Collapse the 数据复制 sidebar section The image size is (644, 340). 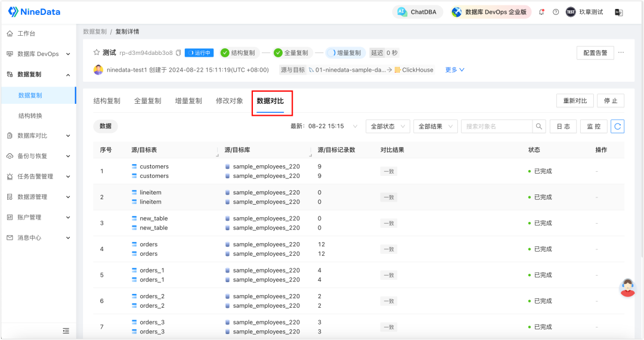(38, 75)
